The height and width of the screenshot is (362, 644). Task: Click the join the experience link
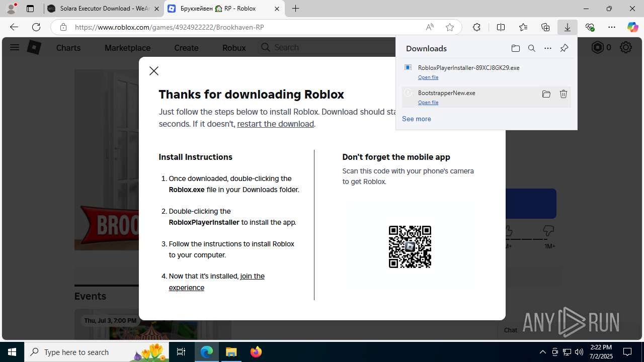(216, 282)
